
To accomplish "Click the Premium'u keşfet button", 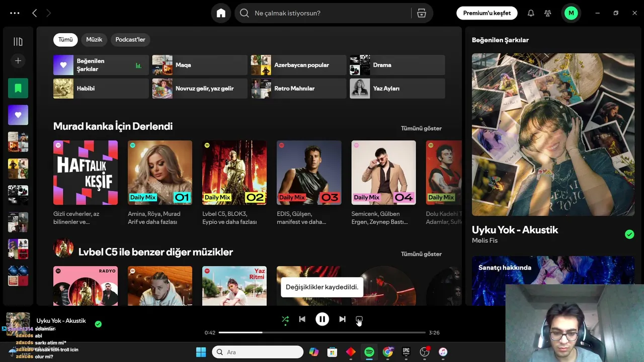I will point(487,13).
